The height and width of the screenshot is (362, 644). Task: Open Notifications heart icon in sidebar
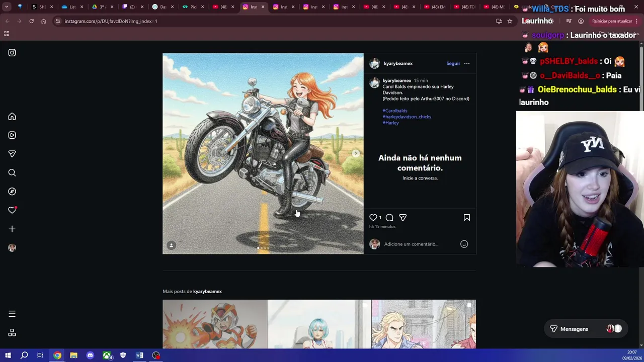tap(12, 210)
